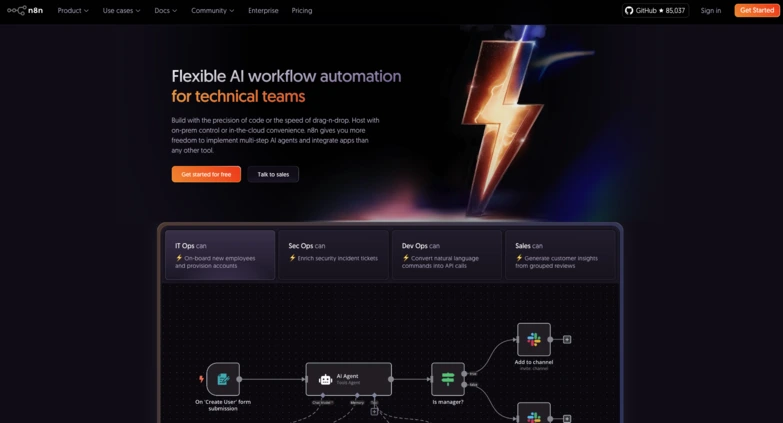The image size is (783, 423).
Task: Select the form submission trigger node
Action: (223, 379)
